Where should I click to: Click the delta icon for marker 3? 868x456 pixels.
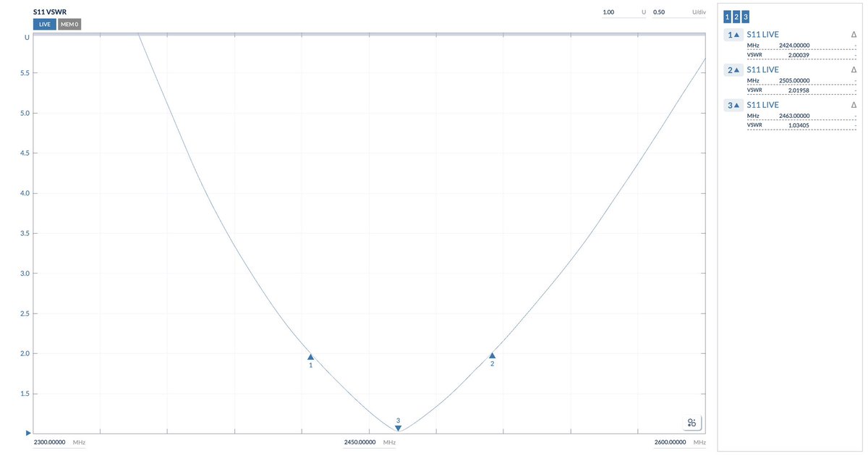click(854, 106)
